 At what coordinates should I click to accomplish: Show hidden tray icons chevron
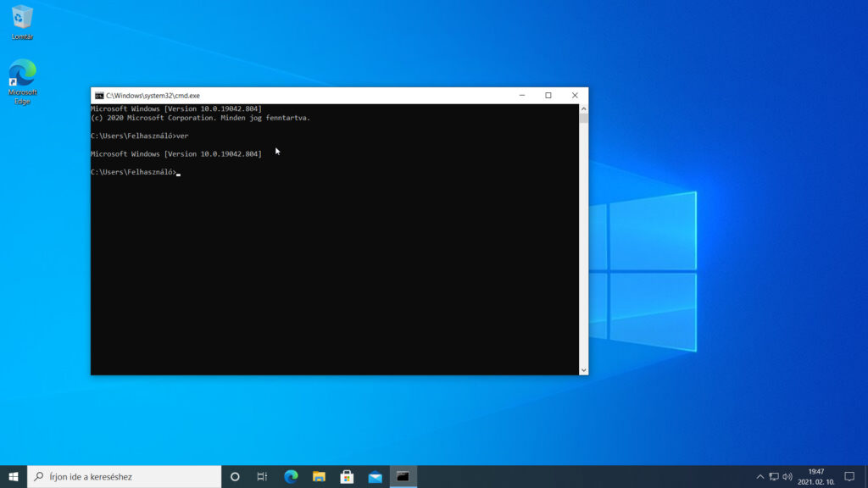coord(760,476)
